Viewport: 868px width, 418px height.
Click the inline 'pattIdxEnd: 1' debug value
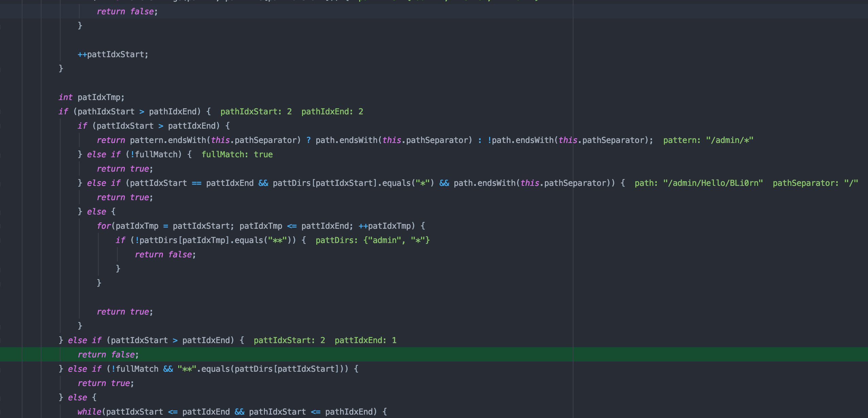tap(365, 340)
